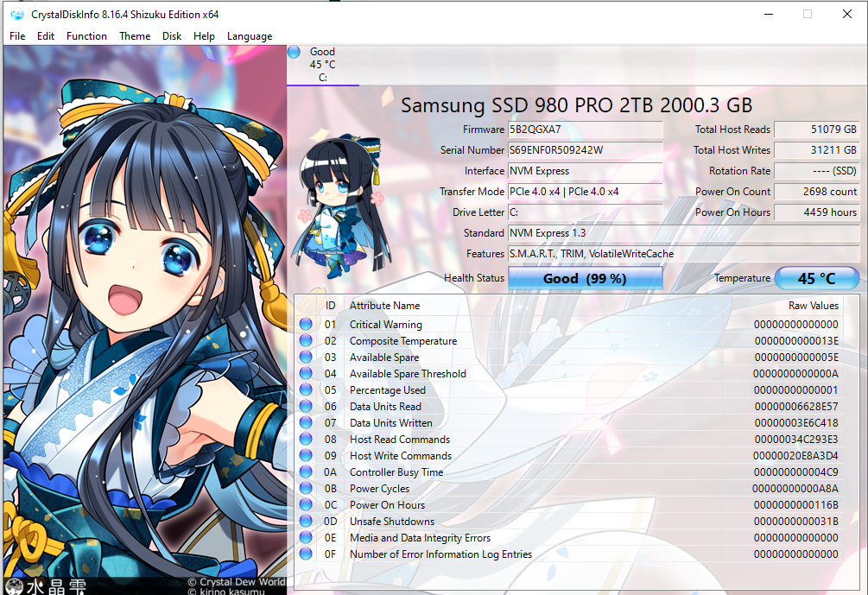
Task: Select the Percentage Used attribute name
Action: (x=388, y=390)
